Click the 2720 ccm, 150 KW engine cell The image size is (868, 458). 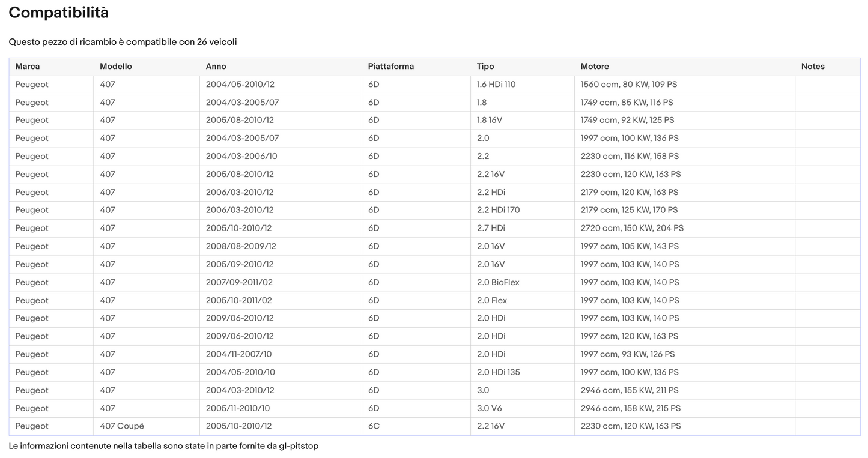pyautogui.click(x=632, y=228)
